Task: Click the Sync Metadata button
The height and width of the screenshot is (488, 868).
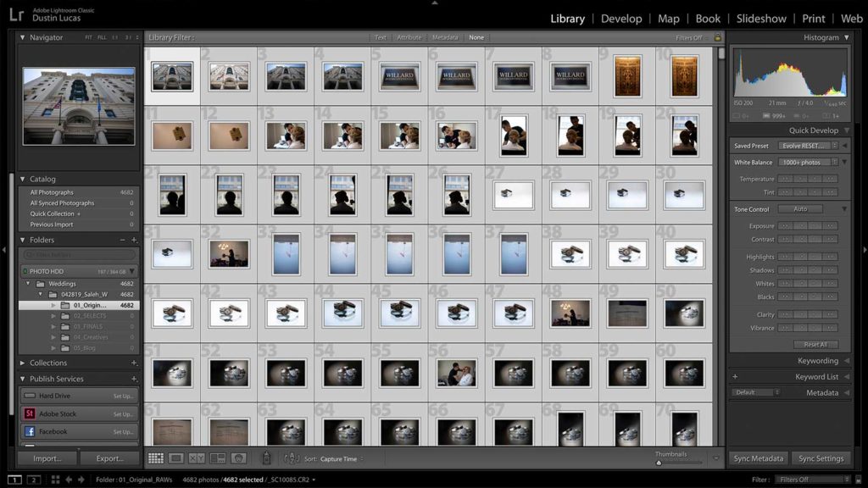Action: point(759,458)
